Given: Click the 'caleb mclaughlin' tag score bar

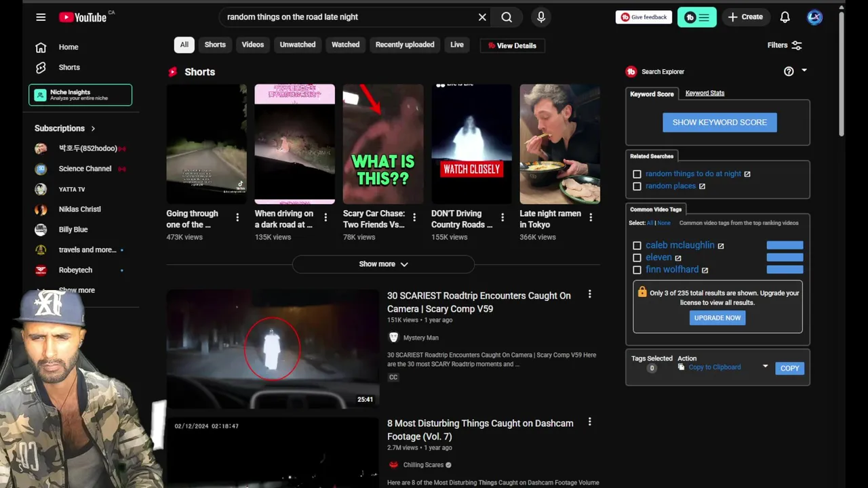Looking at the screenshot, I should (785, 245).
